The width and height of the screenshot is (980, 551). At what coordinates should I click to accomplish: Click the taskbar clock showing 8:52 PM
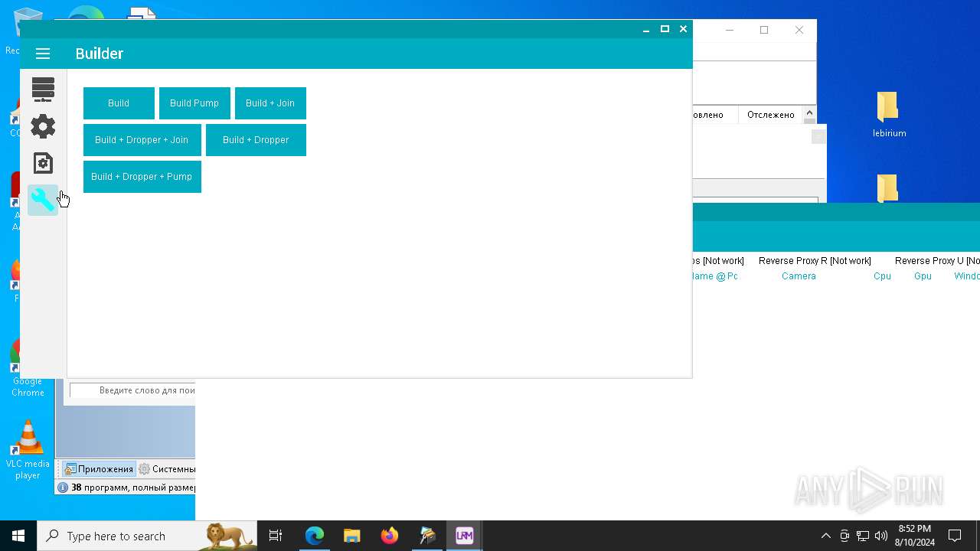(x=915, y=536)
